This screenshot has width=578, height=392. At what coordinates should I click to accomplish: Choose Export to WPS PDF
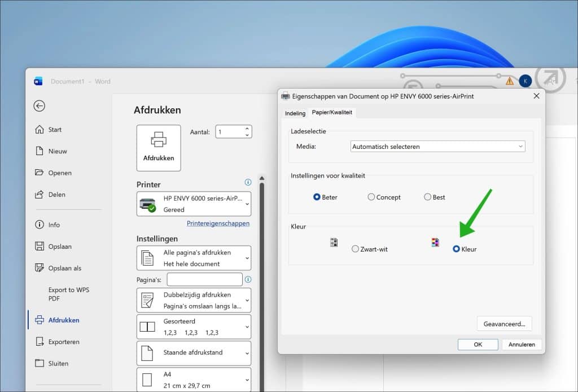[x=68, y=294]
